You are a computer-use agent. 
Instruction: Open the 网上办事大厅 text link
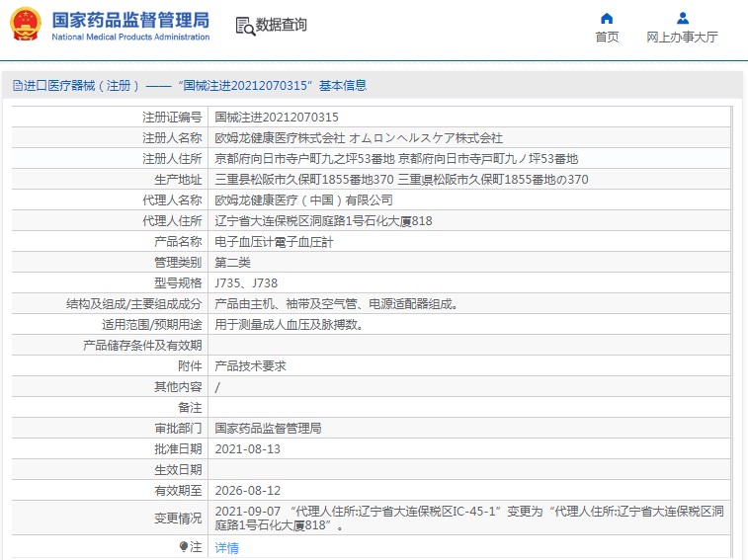click(682, 38)
